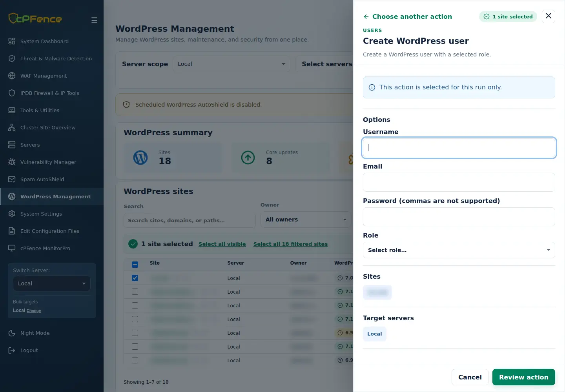Tick the checkbox in the second site row

click(135, 292)
